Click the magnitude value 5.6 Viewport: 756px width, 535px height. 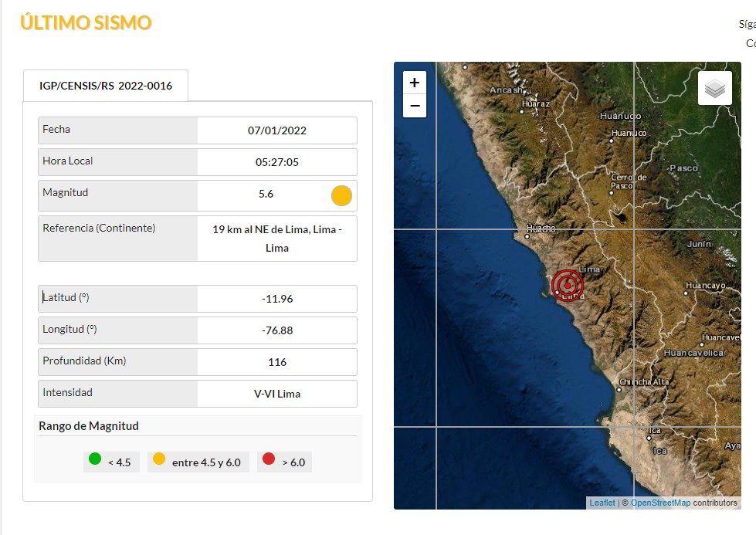(x=266, y=194)
